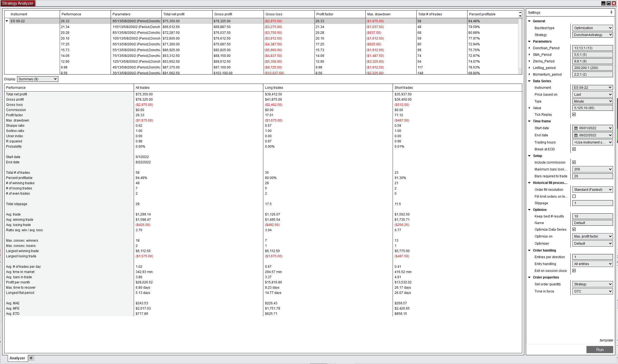Collapse the Setup section

529,156
